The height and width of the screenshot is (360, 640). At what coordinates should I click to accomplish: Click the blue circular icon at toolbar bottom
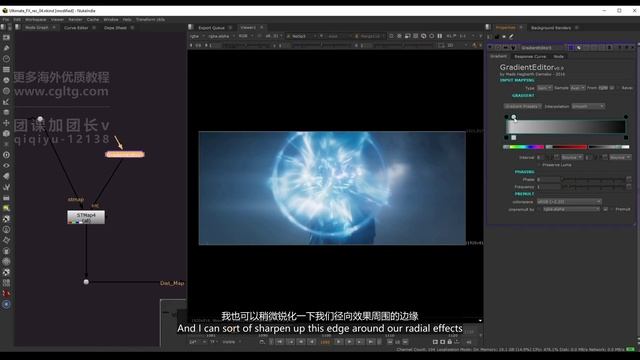coord(6,304)
